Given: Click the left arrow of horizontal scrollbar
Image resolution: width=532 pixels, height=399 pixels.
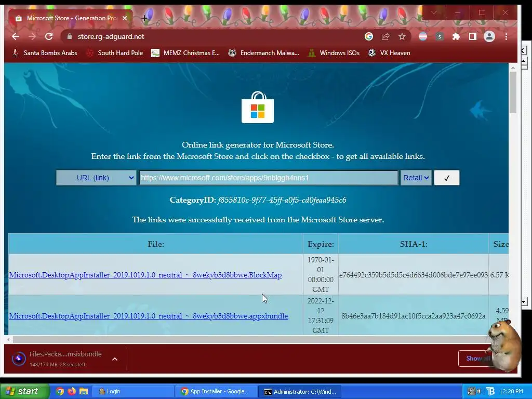Looking at the screenshot, I should point(8,339).
